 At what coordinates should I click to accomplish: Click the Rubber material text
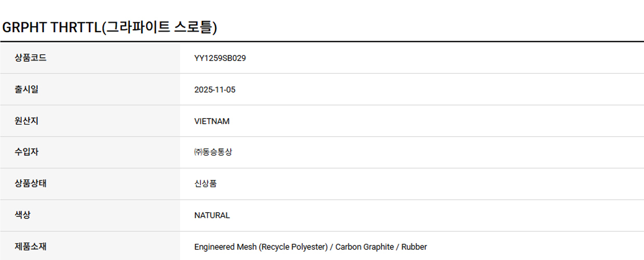(414, 247)
